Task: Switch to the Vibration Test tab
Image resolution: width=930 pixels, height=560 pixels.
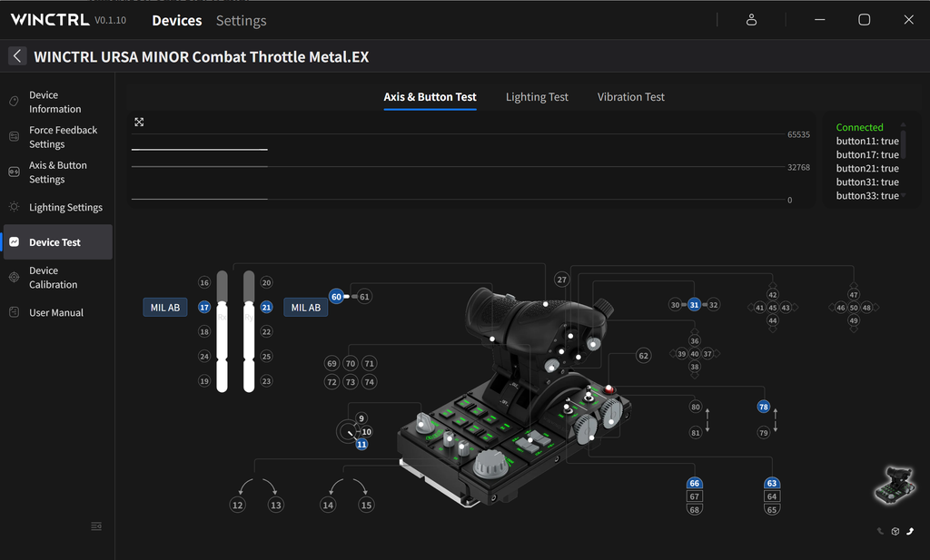Action: pyautogui.click(x=630, y=97)
